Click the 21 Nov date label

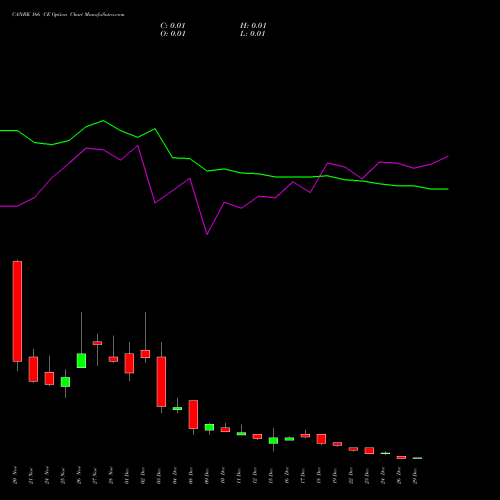(31, 475)
